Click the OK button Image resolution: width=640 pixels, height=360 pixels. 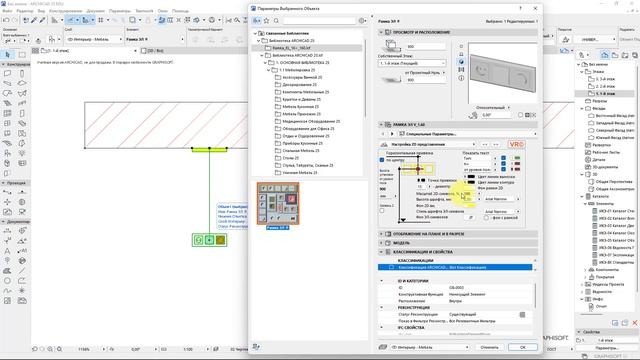(523, 347)
